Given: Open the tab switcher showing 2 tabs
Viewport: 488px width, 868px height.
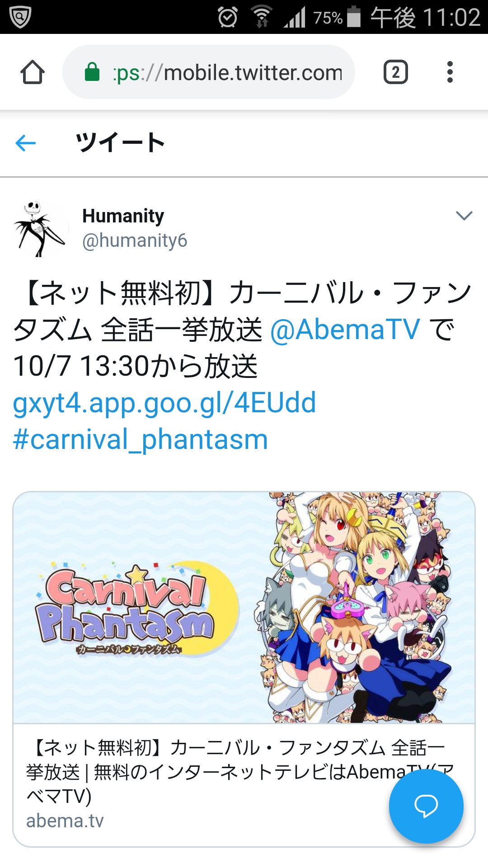Looking at the screenshot, I should click(x=395, y=72).
